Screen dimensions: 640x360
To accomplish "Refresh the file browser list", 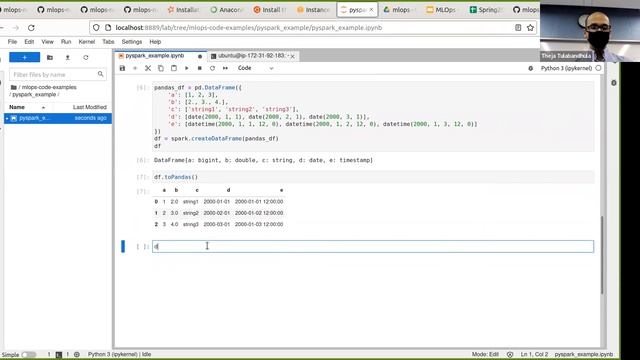I will pyautogui.click(x=86, y=58).
